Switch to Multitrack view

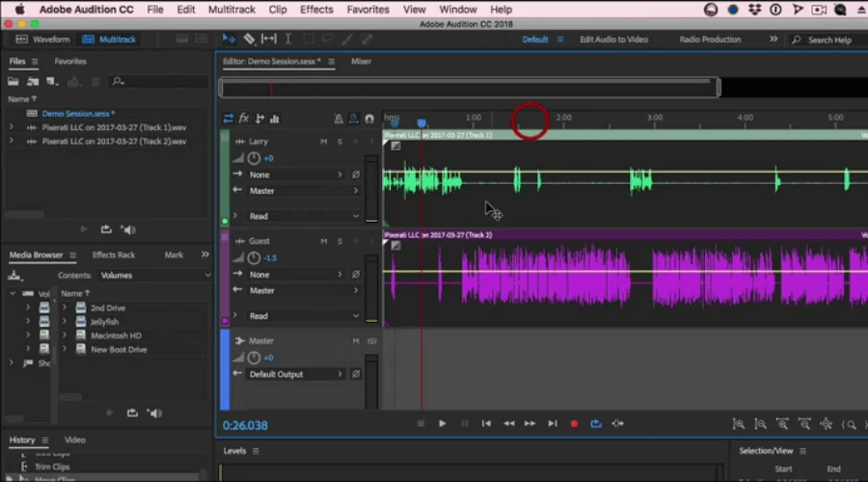(x=109, y=40)
